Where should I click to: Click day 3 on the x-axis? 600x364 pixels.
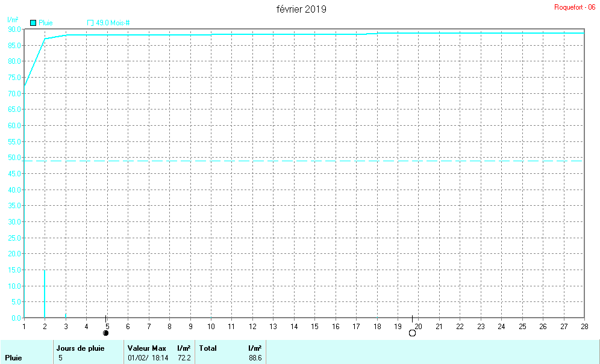click(66, 327)
